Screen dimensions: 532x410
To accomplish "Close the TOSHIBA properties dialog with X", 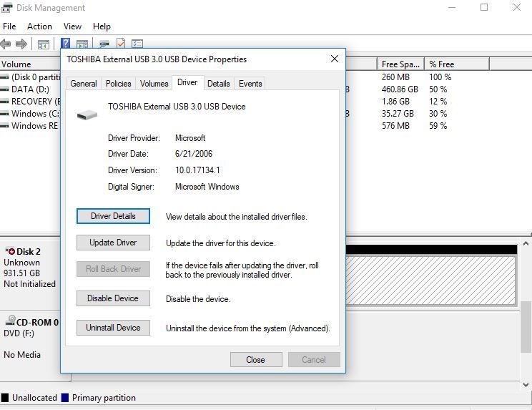I will pyautogui.click(x=334, y=59).
